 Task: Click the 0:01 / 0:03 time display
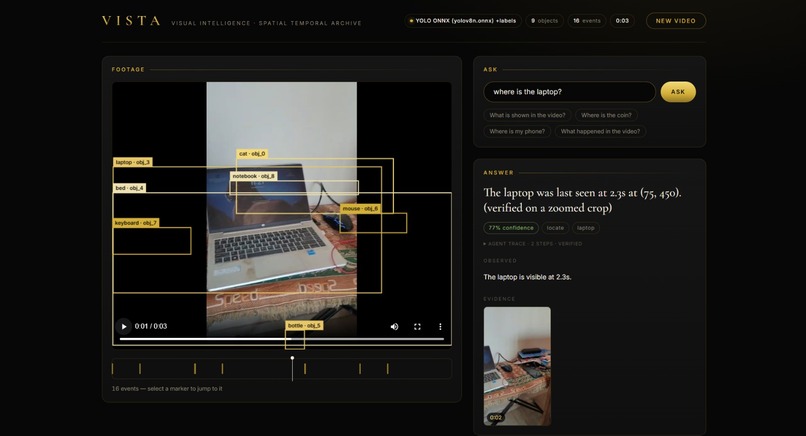(x=151, y=326)
